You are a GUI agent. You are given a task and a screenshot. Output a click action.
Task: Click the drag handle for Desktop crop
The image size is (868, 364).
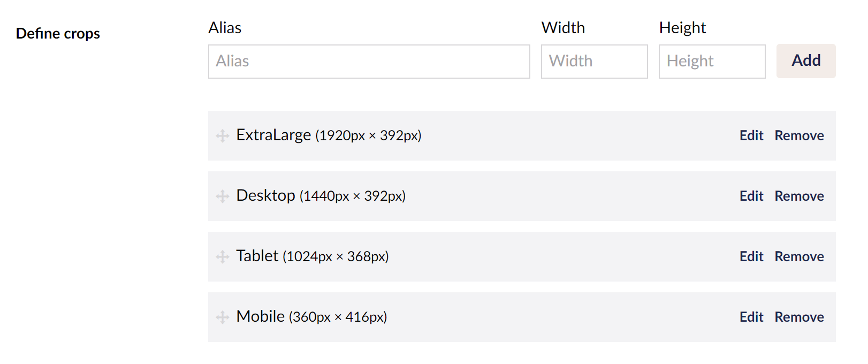[223, 196]
